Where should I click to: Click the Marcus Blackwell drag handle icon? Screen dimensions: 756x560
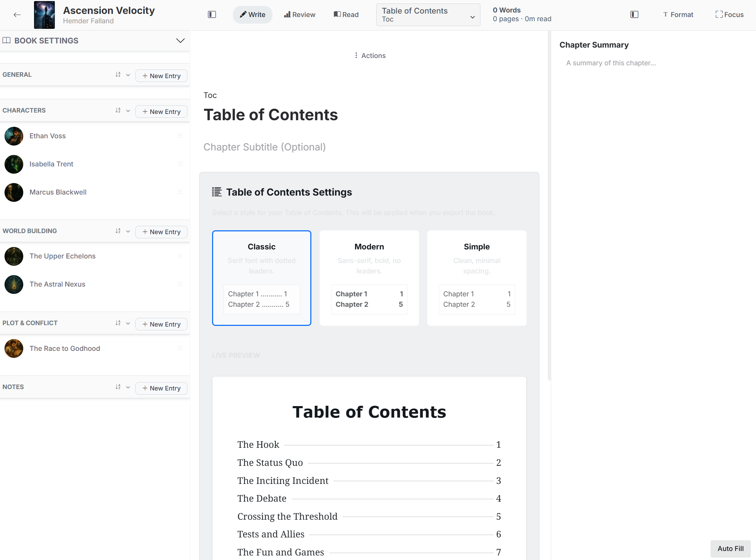pyautogui.click(x=180, y=192)
